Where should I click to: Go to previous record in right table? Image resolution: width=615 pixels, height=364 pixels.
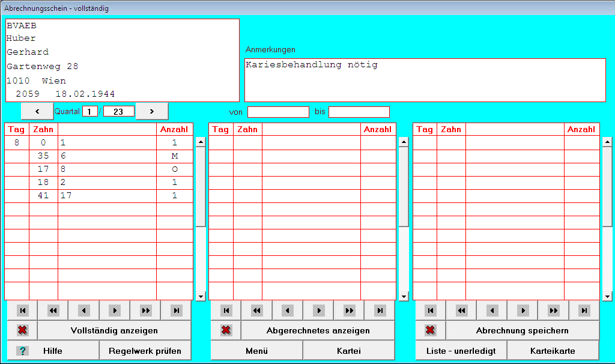pos(492,311)
